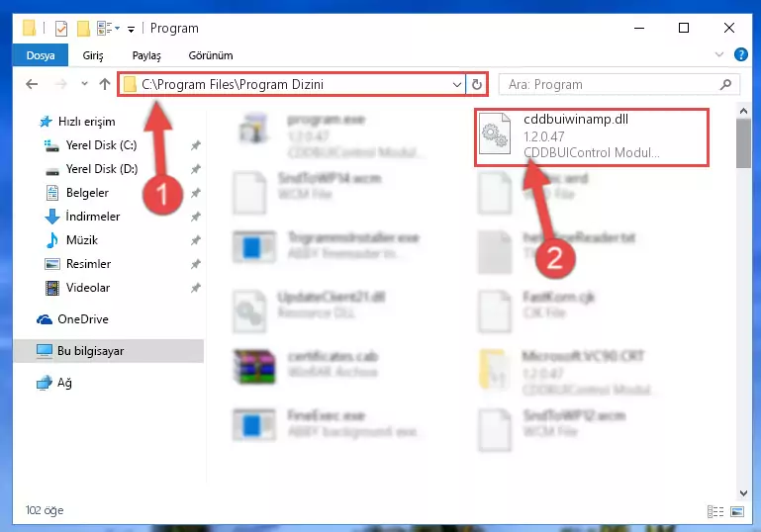Open Yerel Disk (D:) in sidebar
Screen dimensions: 761x532
(x=102, y=169)
